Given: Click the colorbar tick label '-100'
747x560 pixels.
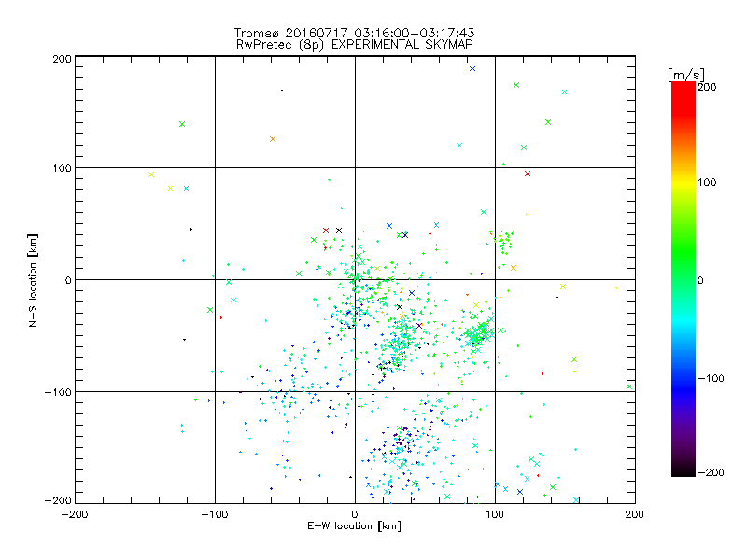Looking at the screenshot, I should click(x=711, y=378).
